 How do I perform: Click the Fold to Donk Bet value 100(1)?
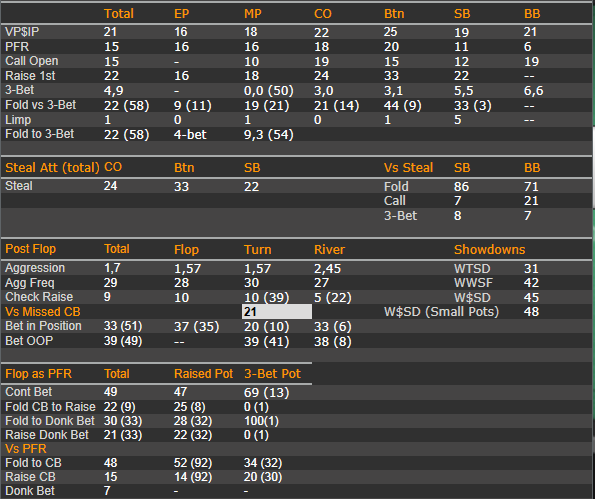pos(261,421)
